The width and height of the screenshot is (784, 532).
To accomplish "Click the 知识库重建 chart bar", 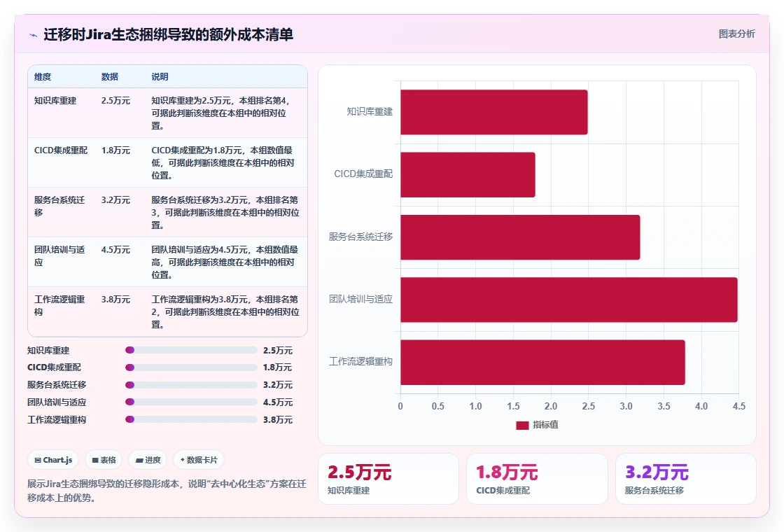I will [x=494, y=112].
